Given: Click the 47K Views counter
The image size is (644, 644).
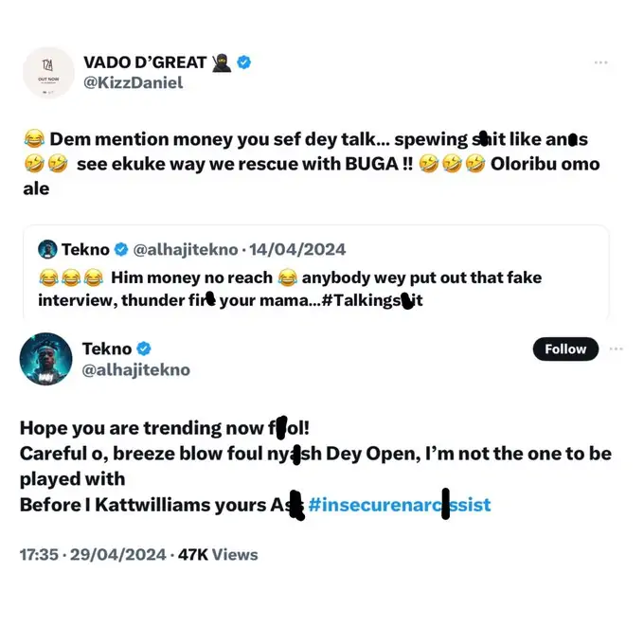Looking at the screenshot, I should point(218,554).
